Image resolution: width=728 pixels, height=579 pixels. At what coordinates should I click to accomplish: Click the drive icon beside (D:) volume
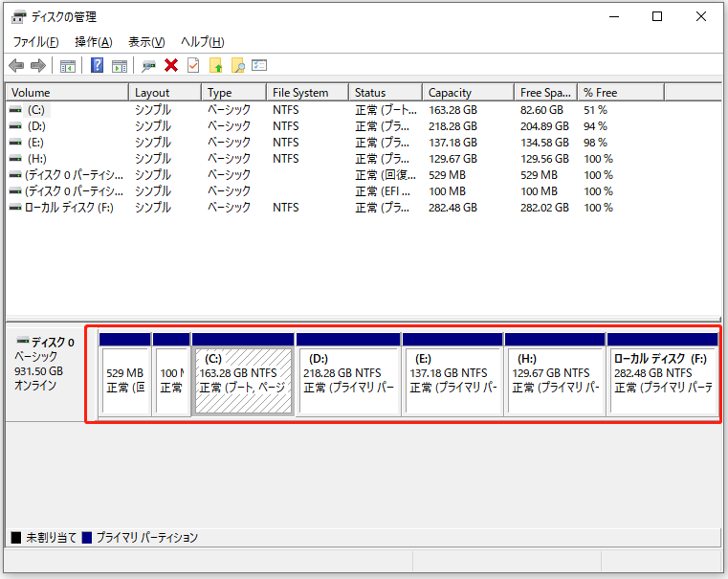[16, 126]
